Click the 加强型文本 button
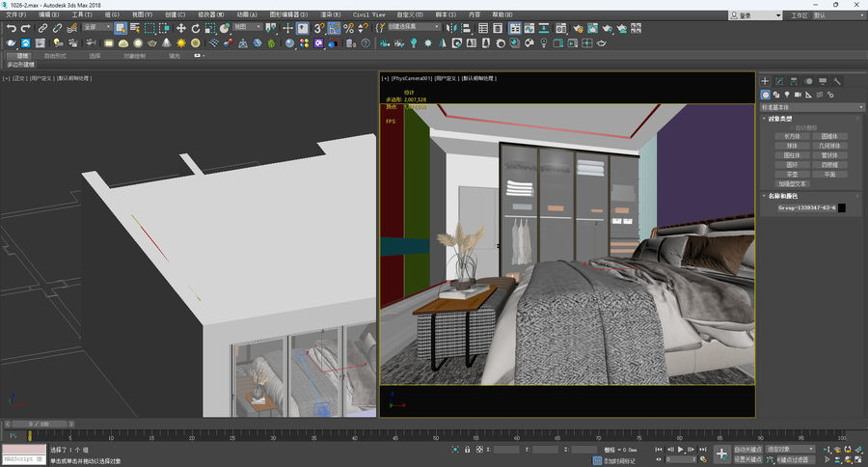 click(792, 183)
